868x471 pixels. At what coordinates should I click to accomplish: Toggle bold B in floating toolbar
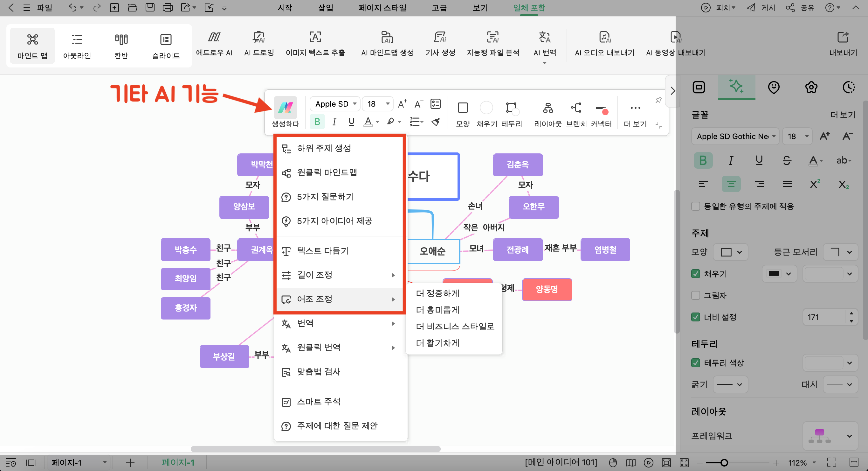point(317,122)
